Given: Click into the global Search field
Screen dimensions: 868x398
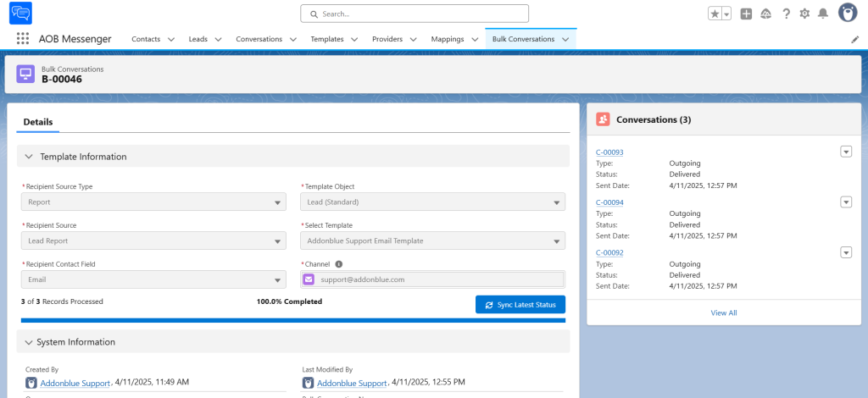Looking at the screenshot, I should pos(415,14).
